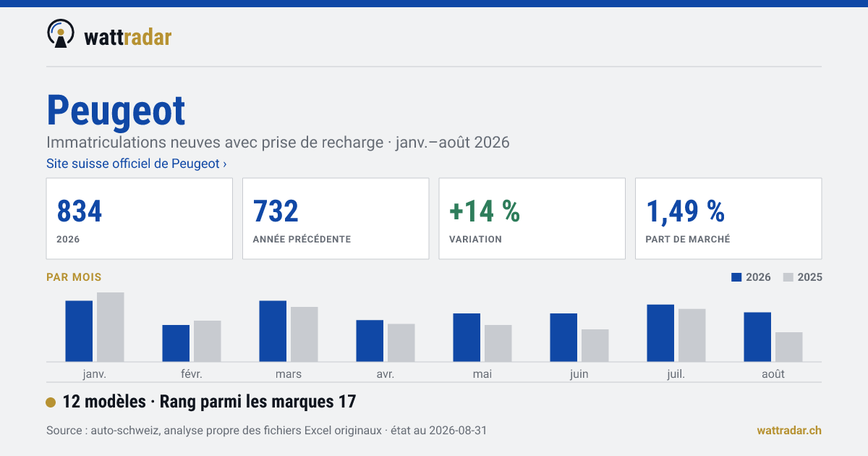This screenshot has width=868, height=456.
Task: Click the grey 2025 bar for mai
Action: click(x=498, y=343)
